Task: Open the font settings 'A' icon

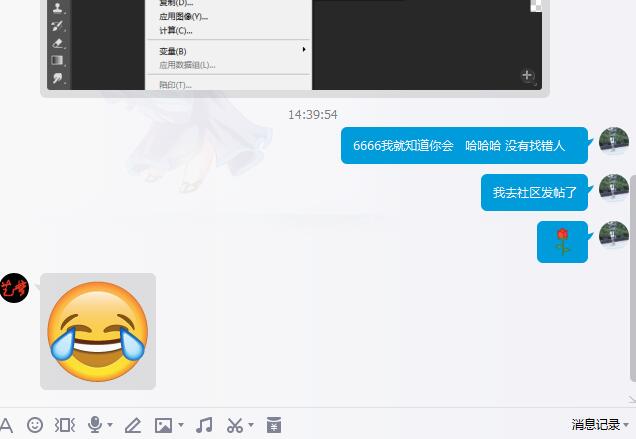Action: point(6,425)
